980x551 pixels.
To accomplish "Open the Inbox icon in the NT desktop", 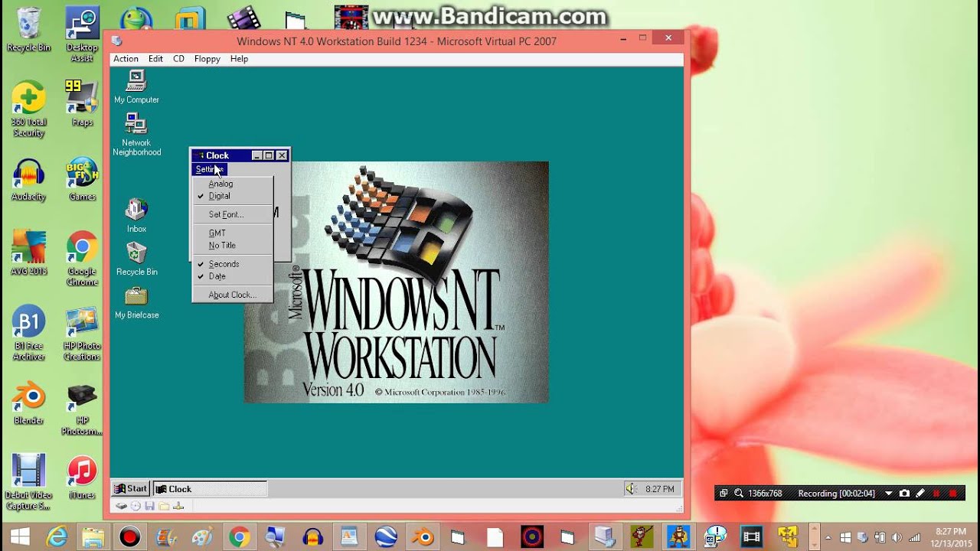I will click(x=136, y=215).
